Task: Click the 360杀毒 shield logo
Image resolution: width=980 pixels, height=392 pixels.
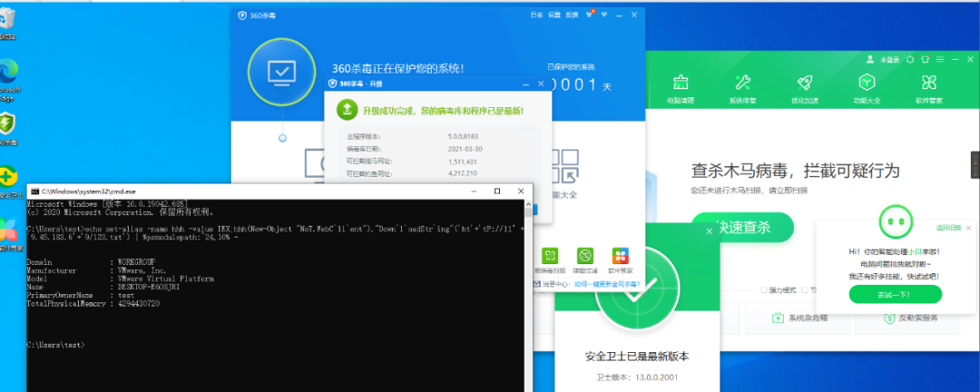Action: [x=242, y=15]
